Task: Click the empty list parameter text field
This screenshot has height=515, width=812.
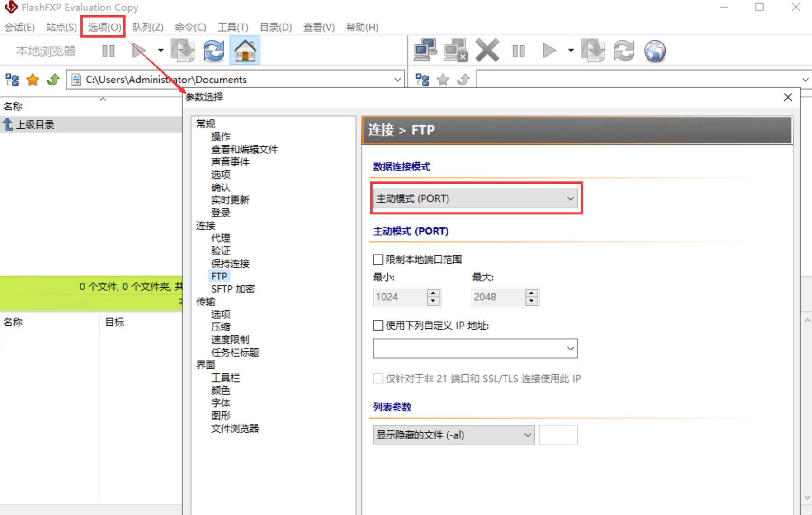Action: [x=558, y=435]
